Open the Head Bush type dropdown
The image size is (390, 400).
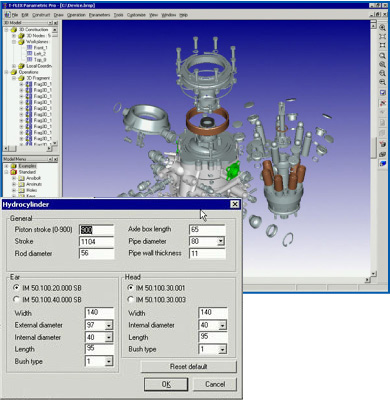point(222,349)
